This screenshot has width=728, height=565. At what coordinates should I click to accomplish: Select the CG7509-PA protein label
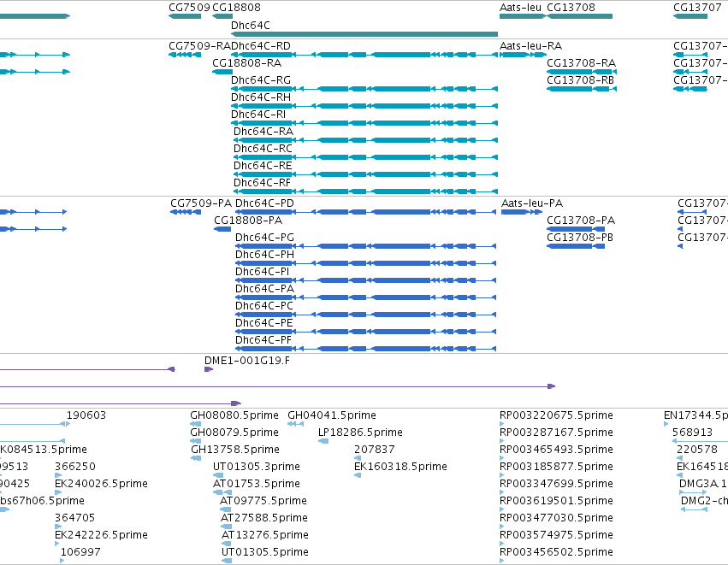pyautogui.click(x=201, y=203)
